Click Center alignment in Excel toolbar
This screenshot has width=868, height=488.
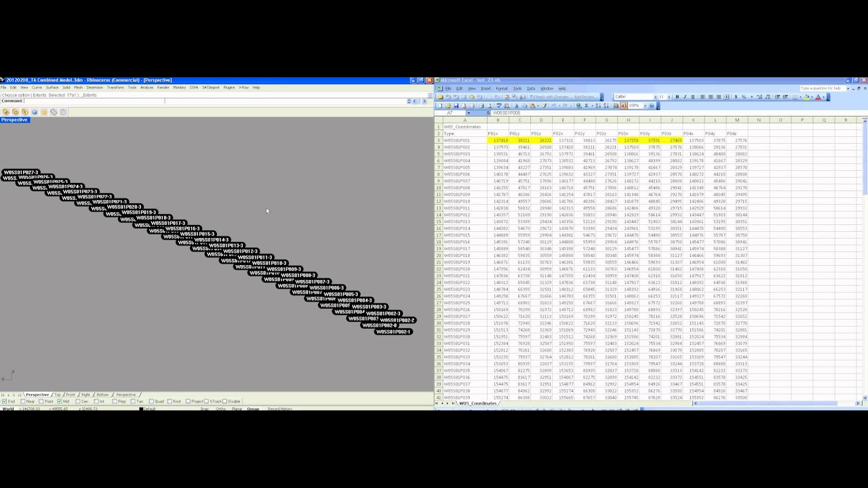pyautogui.click(x=711, y=97)
